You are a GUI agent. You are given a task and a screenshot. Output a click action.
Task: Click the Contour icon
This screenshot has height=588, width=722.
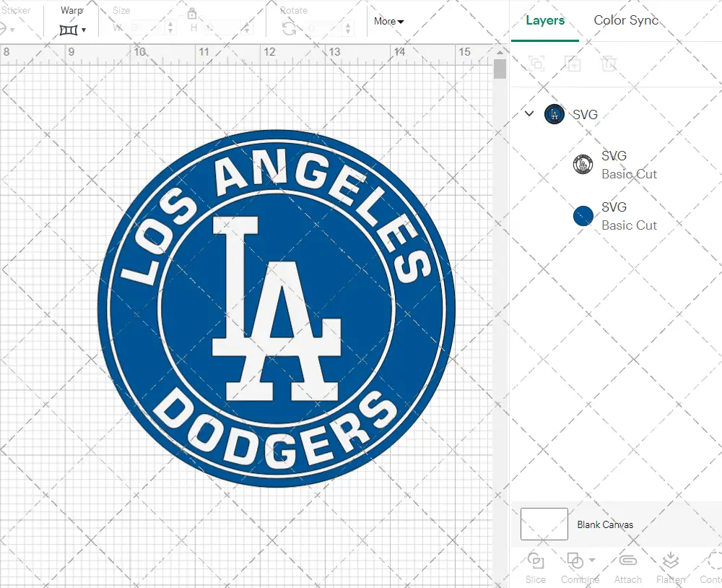coord(713,561)
